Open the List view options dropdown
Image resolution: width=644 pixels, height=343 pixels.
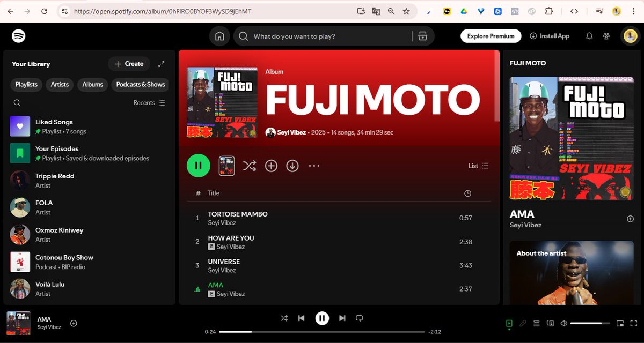(478, 166)
